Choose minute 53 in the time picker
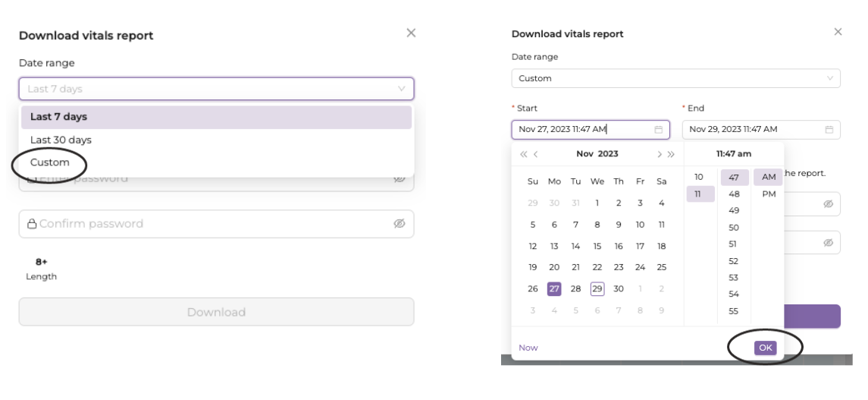Screen dimensions: 868x400 (x=734, y=278)
